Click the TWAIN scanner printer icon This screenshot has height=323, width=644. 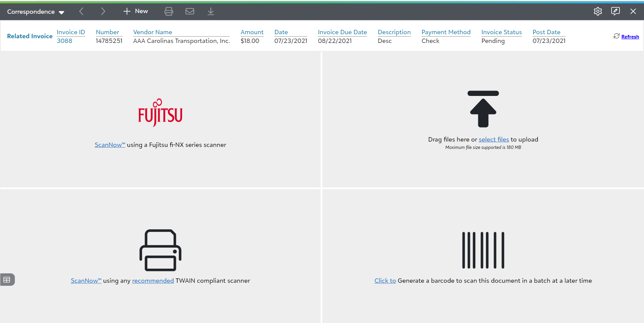point(160,250)
